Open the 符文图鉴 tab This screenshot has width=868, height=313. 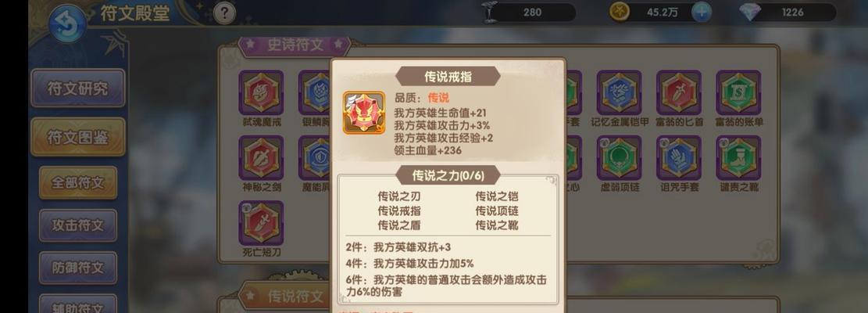pyautogui.click(x=78, y=137)
